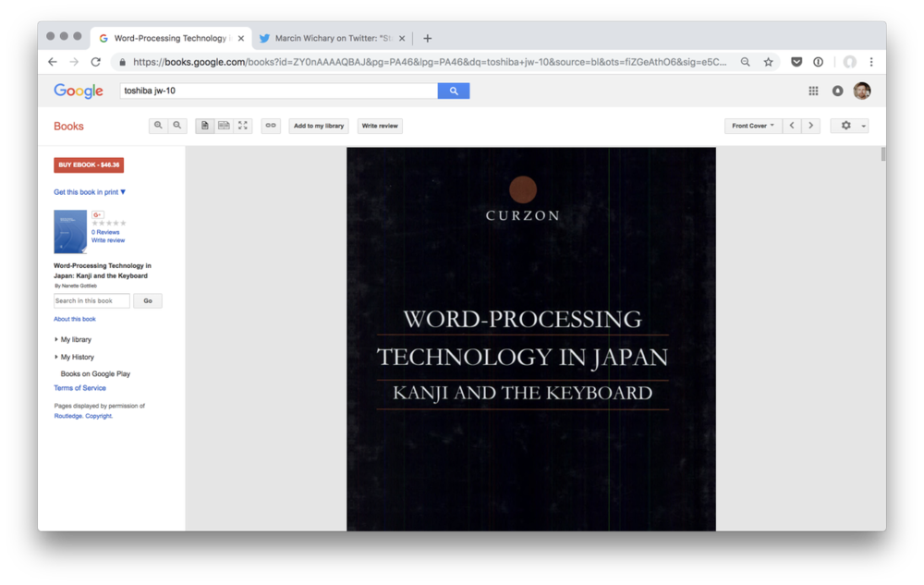Open the settings gear dropdown
The height and width of the screenshot is (585, 924).
point(849,126)
